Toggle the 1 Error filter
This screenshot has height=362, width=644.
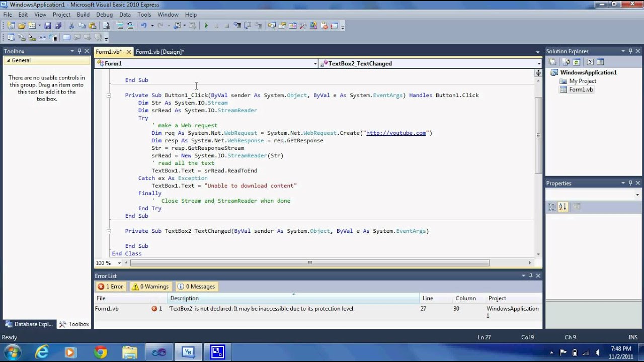point(111,287)
